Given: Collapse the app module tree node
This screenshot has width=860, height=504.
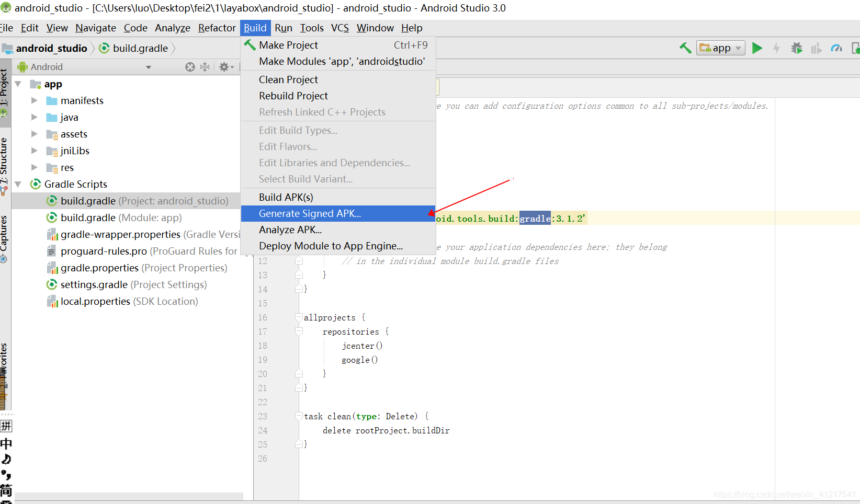Looking at the screenshot, I should pos(18,84).
